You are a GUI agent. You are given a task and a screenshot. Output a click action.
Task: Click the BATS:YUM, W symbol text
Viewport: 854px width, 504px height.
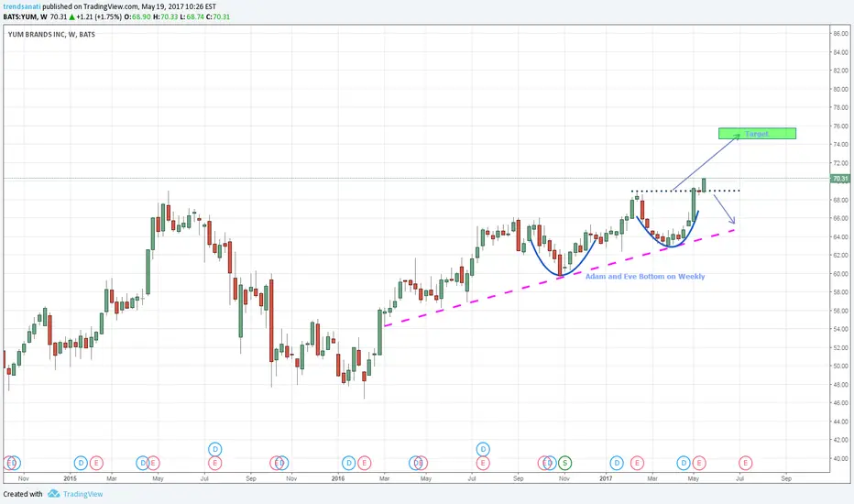pos(25,16)
